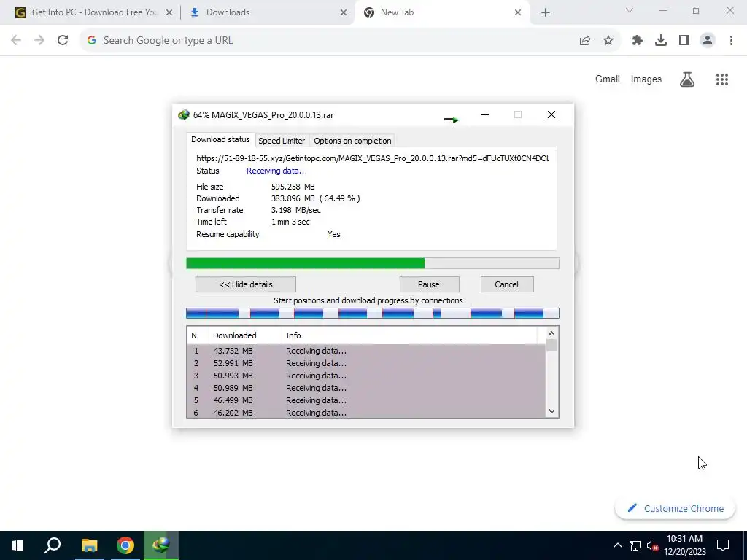Reload the page with refresh icon
The height and width of the screenshot is (560, 747).
pos(63,41)
